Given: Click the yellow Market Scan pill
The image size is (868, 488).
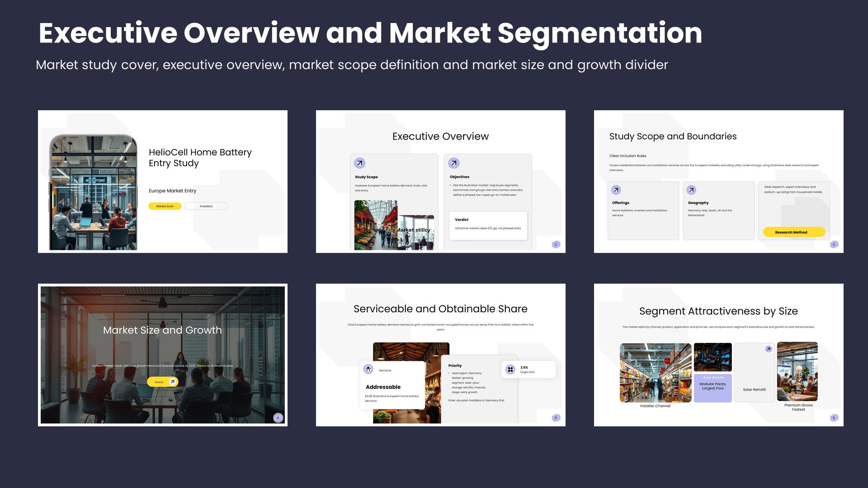Looking at the screenshot, I should pyautogui.click(x=165, y=206).
